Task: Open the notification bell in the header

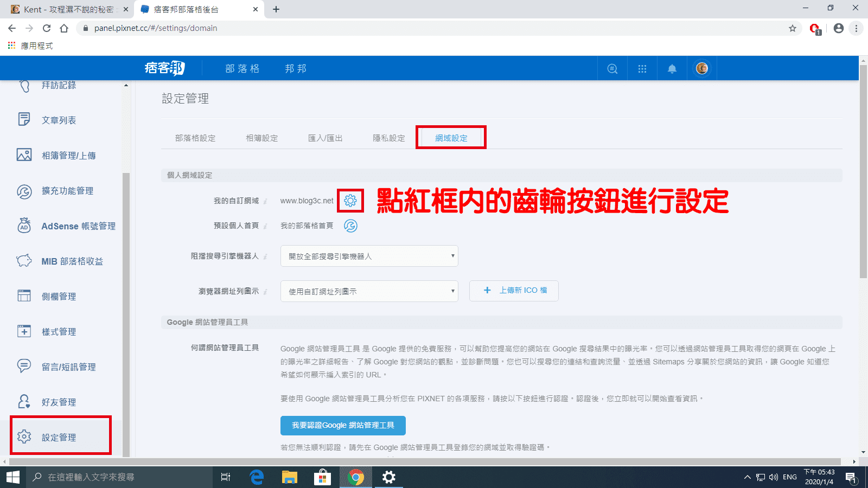Action: tap(672, 68)
